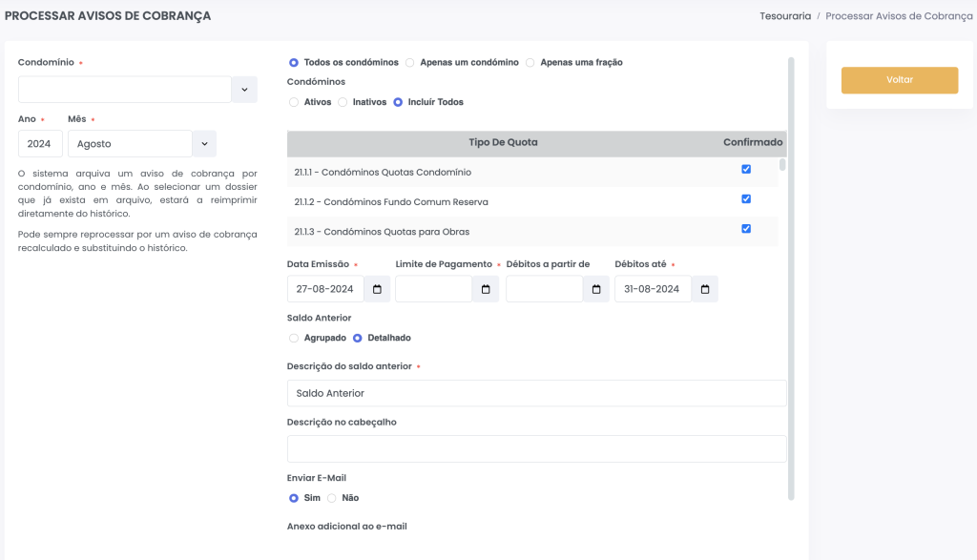Image resolution: width=977 pixels, height=560 pixels.
Task: Open calendar picker for Débitos até
Action: pos(705,289)
